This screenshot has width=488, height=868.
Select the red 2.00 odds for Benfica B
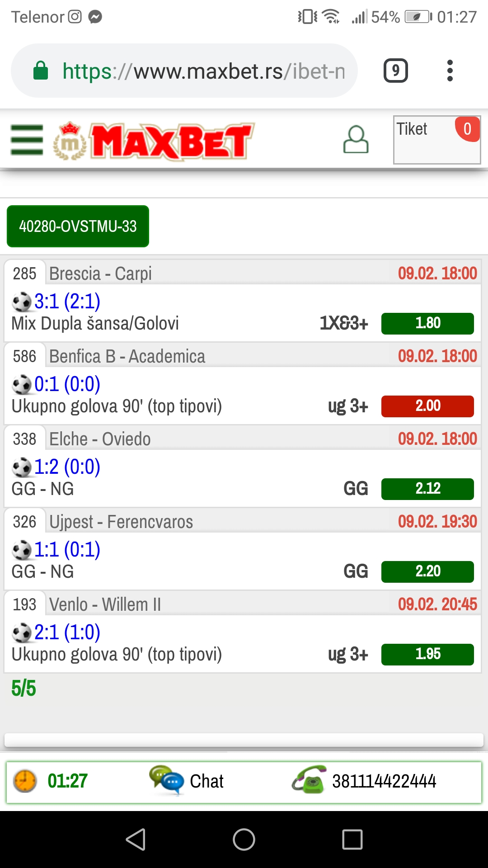pyautogui.click(x=427, y=406)
